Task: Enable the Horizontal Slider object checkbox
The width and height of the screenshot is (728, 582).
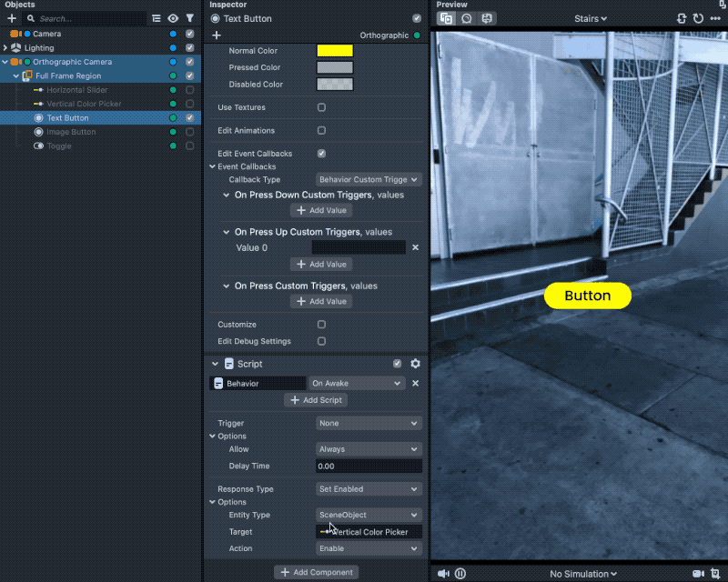Action: (x=189, y=90)
